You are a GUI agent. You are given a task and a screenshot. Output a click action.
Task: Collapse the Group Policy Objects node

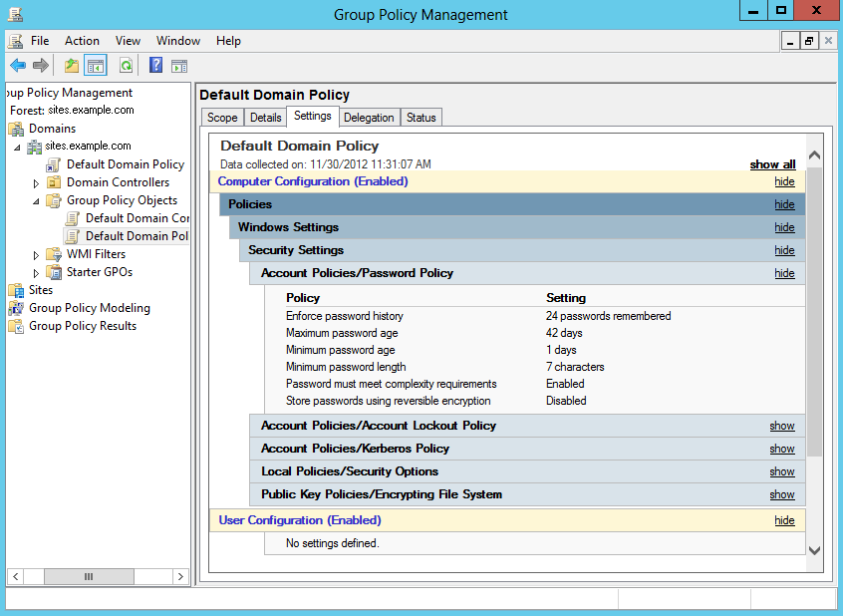coord(36,201)
